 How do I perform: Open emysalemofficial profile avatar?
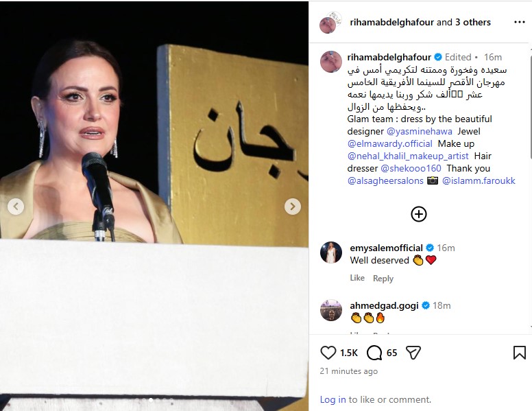coord(331,253)
